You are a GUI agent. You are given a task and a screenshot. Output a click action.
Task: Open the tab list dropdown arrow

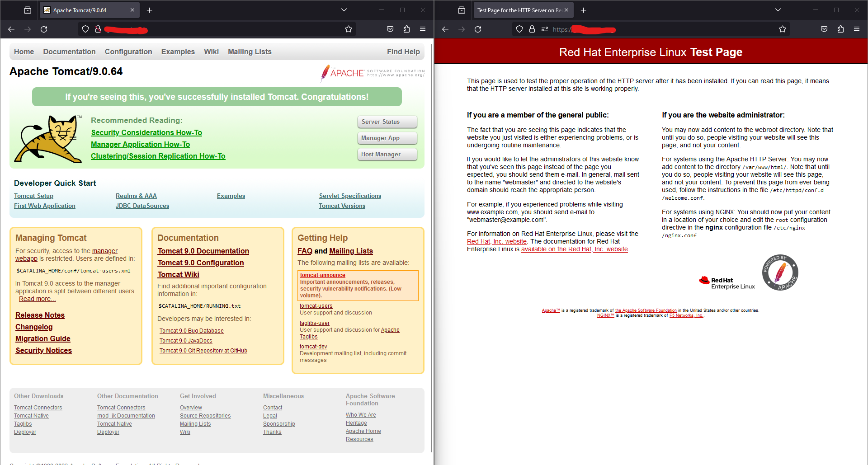(x=344, y=9)
